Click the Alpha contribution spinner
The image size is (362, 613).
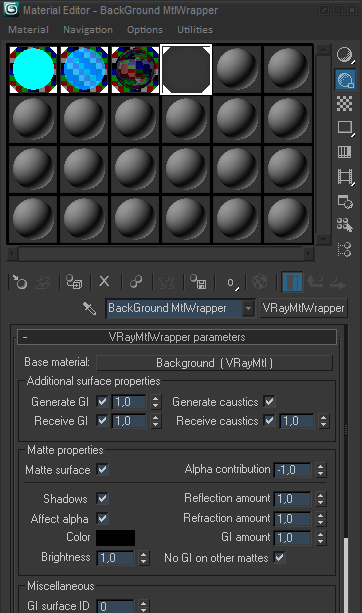coord(321,470)
